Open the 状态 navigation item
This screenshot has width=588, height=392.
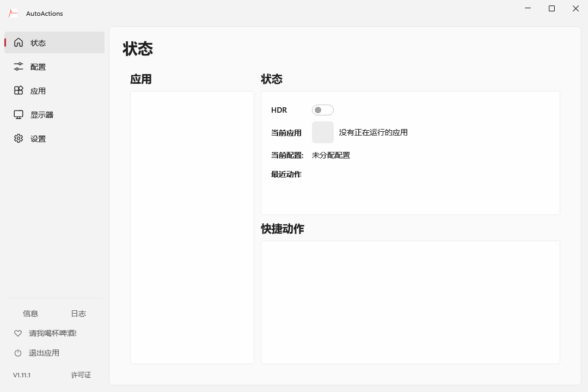coord(54,42)
